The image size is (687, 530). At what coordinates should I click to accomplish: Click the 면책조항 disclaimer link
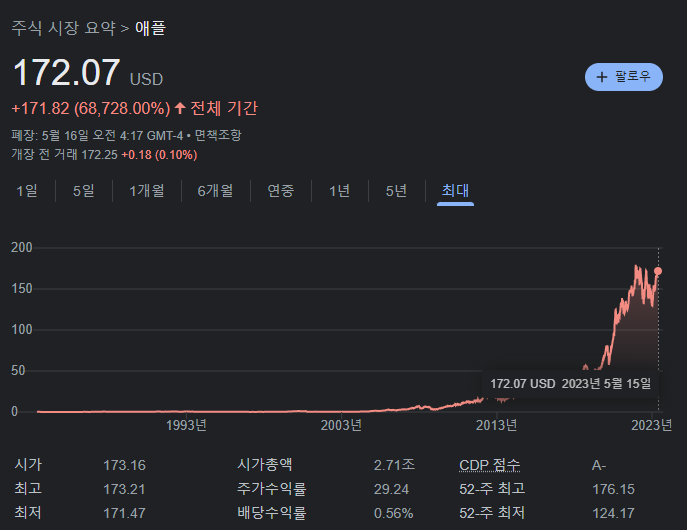click(x=218, y=135)
